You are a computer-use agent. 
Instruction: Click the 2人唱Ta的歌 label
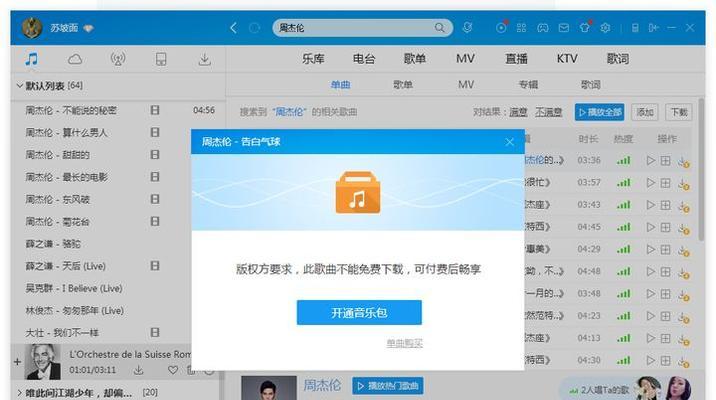(x=604, y=390)
